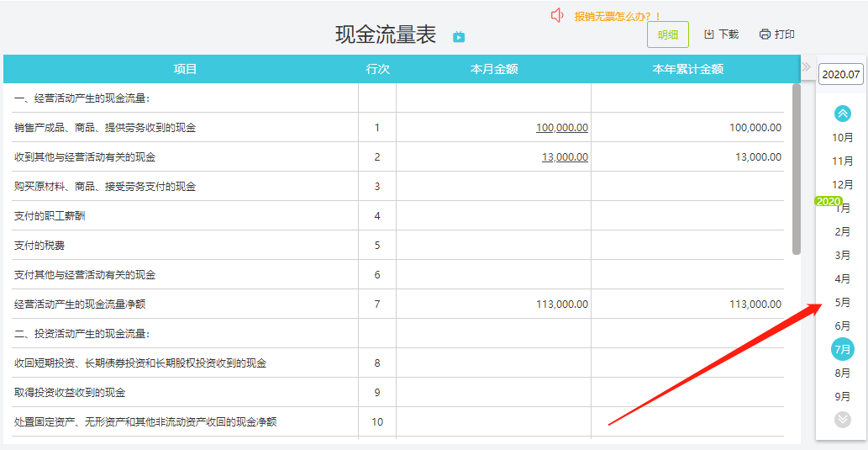Open the 13,000.00 monthly amount link
The width and height of the screenshot is (868, 450).
tap(565, 157)
